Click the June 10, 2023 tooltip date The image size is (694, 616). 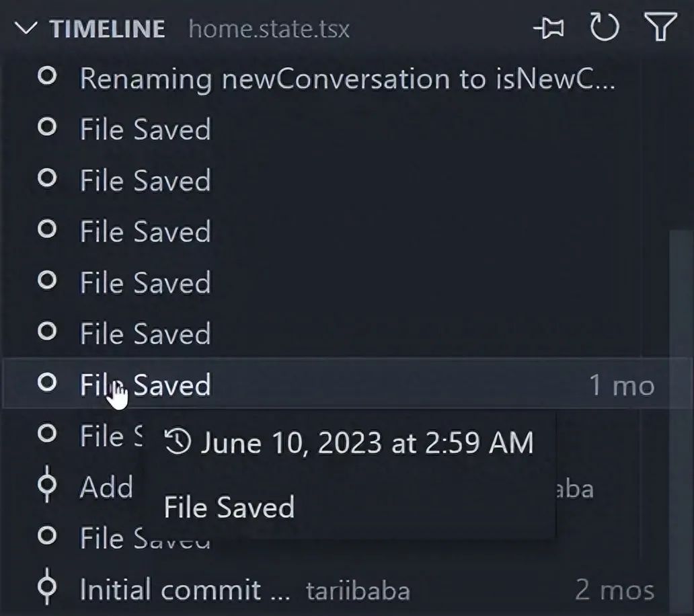coord(367,442)
